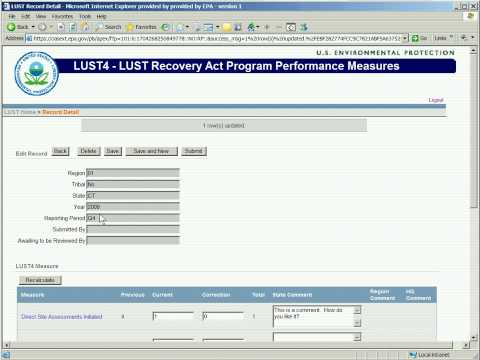Click the Region field

[x=133, y=173]
